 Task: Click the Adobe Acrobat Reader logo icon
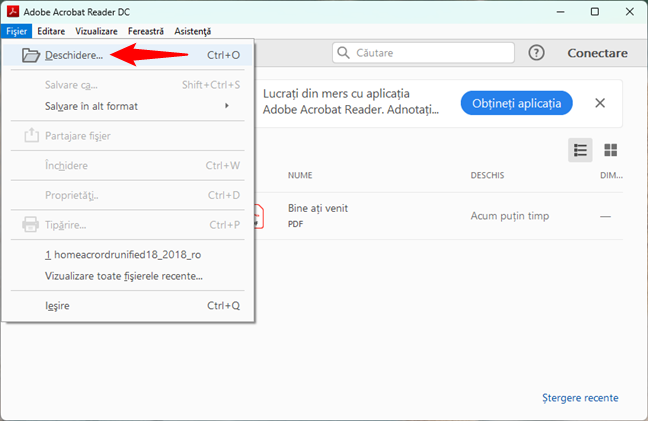[13, 11]
